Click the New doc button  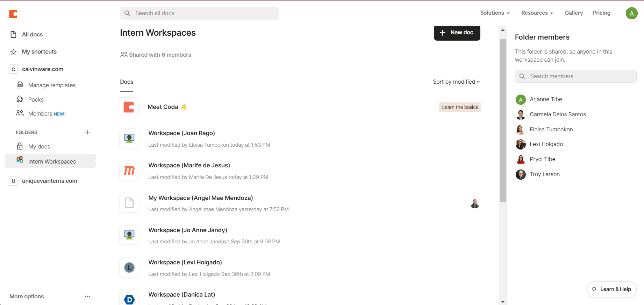tap(457, 33)
